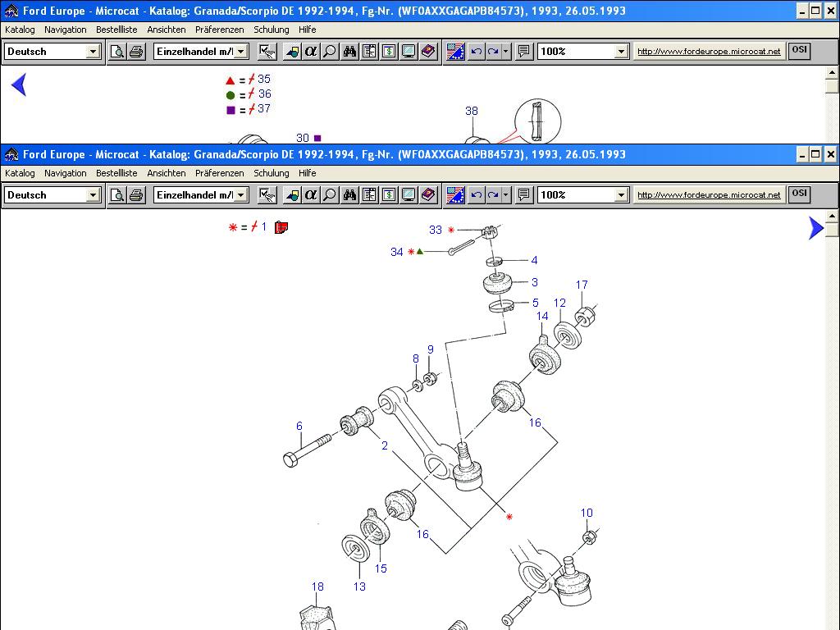Open the Katalog menu in the background window
This screenshot has width=840, height=630.
point(20,30)
